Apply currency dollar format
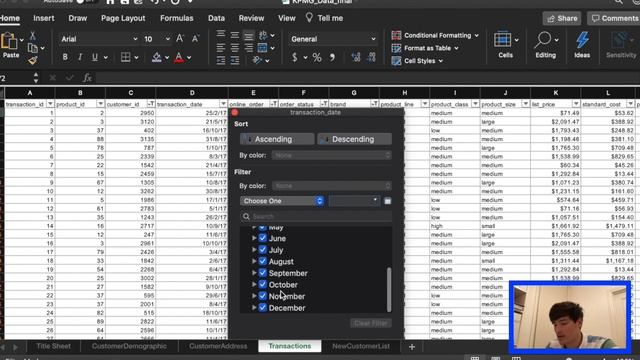 coord(295,58)
